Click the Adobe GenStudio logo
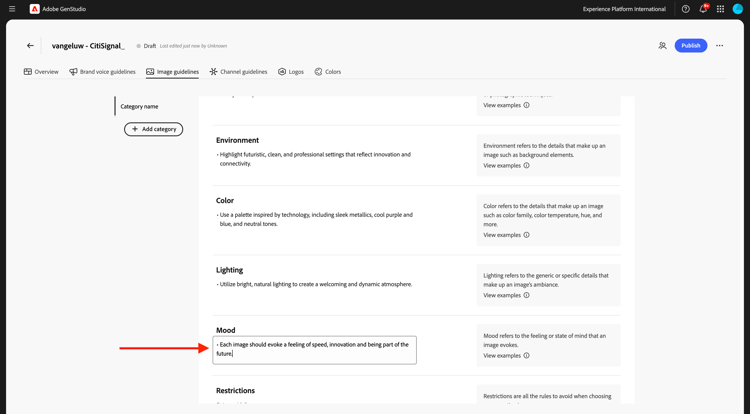Viewport: 750px width, 414px height. pos(35,9)
